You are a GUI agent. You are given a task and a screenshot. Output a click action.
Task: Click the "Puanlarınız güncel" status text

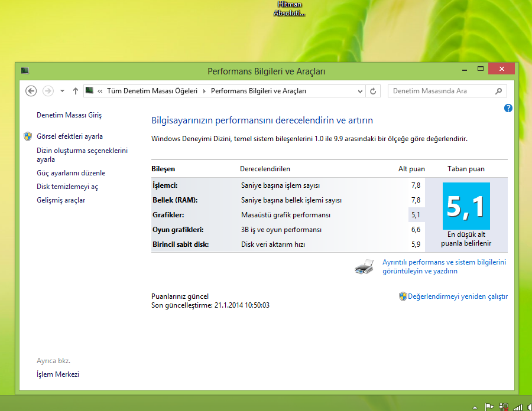click(180, 296)
